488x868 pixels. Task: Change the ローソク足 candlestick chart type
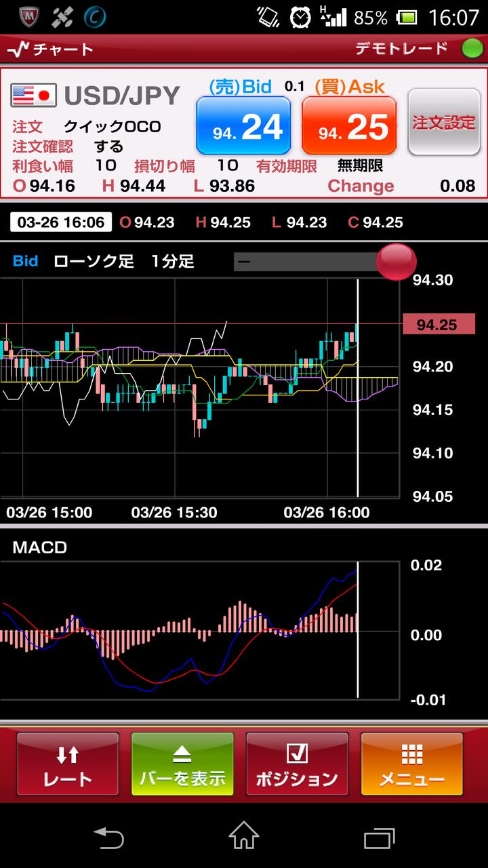(94, 261)
